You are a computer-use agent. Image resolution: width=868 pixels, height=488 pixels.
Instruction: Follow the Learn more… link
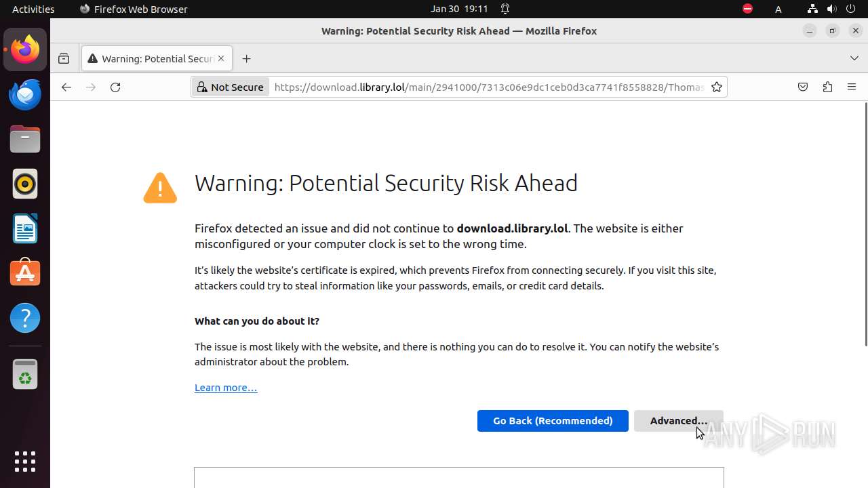point(226,388)
